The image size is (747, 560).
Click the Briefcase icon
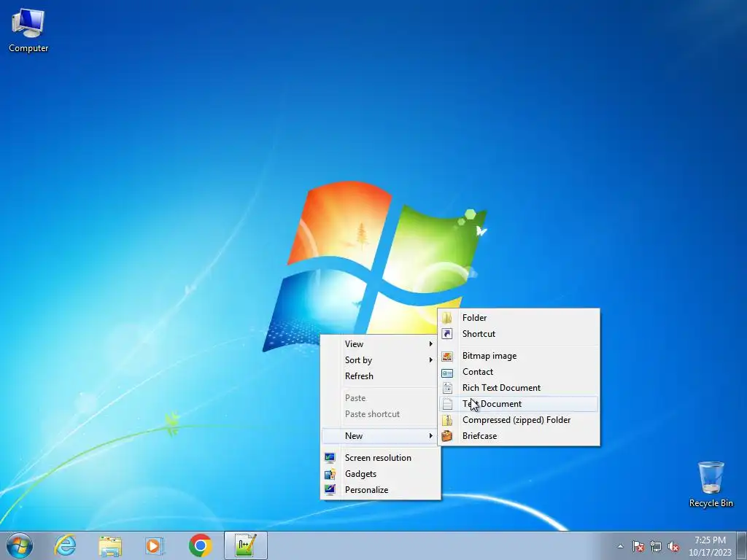(447, 436)
